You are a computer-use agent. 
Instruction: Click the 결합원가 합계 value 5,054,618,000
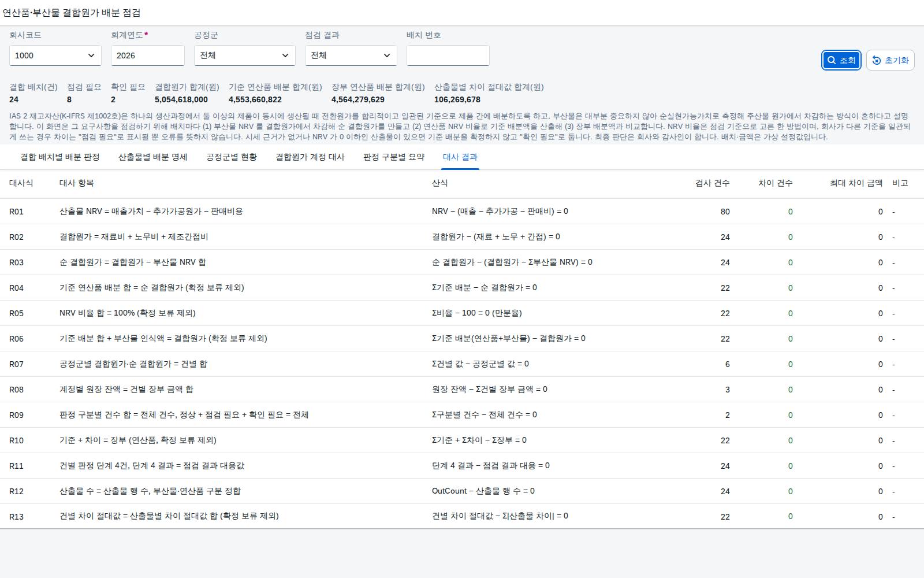tap(181, 99)
